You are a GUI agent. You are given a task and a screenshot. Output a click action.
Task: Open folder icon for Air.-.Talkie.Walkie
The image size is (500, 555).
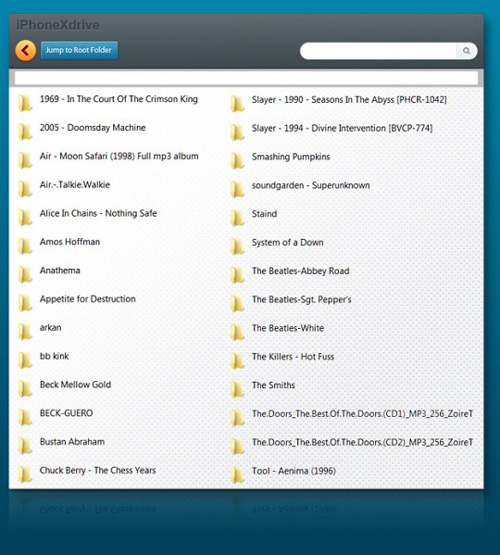25,189
